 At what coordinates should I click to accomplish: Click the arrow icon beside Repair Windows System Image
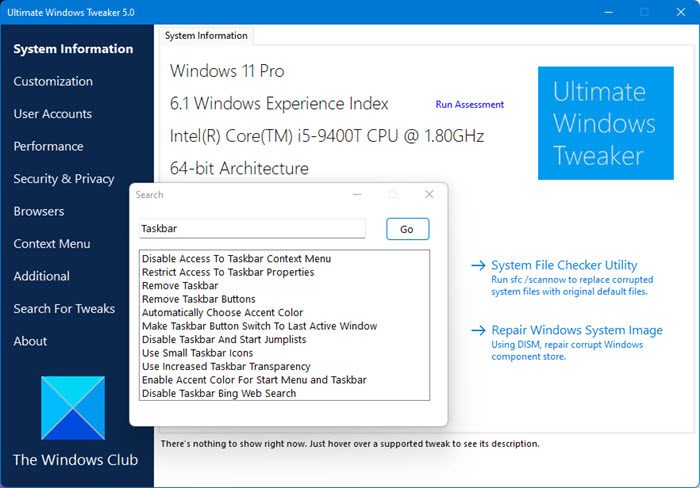[479, 330]
